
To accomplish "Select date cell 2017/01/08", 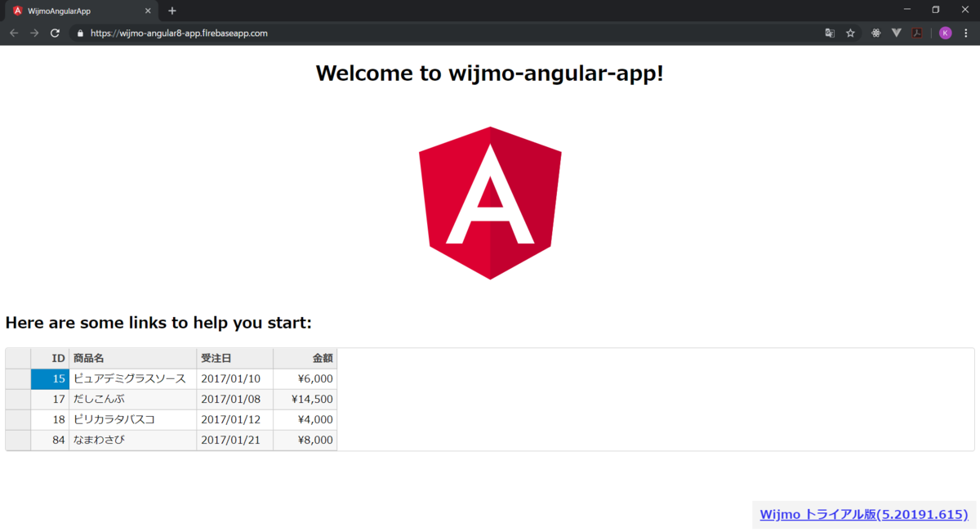I will pos(235,399).
